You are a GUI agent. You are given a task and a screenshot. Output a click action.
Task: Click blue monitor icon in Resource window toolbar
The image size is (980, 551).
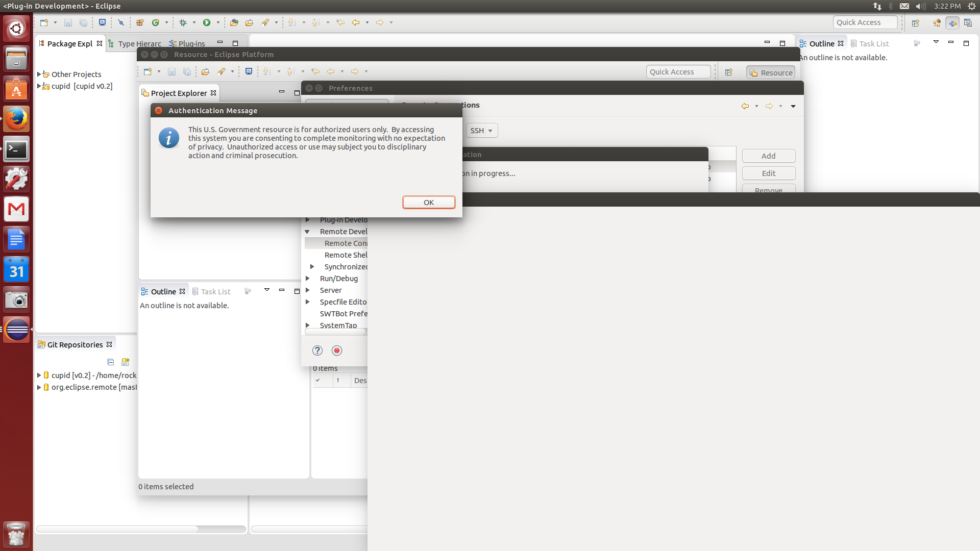click(x=249, y=71)
